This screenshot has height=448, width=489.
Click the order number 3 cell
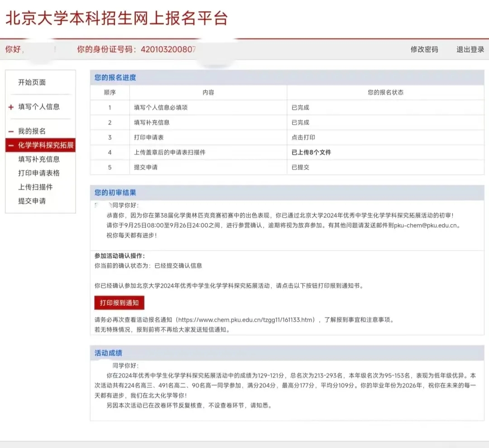point(110,137)
